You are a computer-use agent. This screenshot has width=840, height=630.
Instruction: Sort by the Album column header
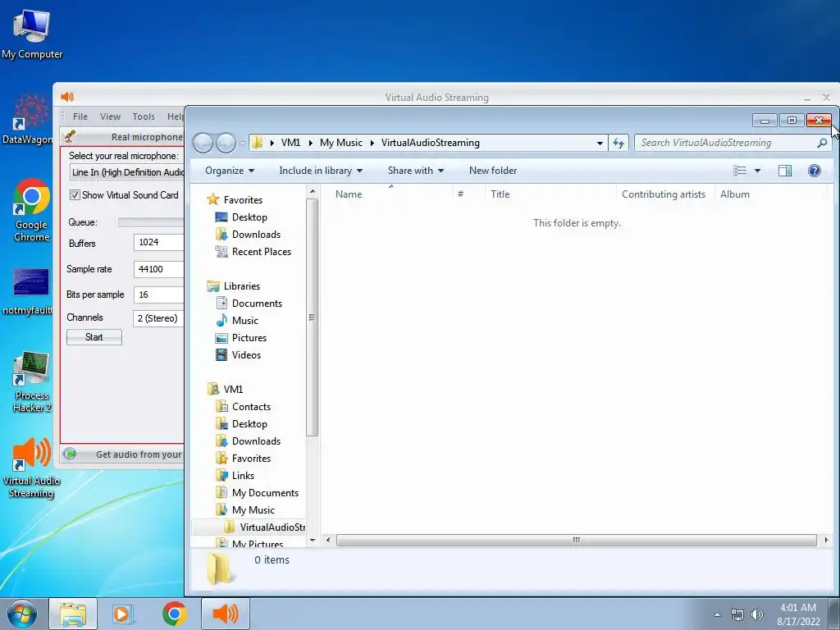pyautogui.click(x=734, y=194)
